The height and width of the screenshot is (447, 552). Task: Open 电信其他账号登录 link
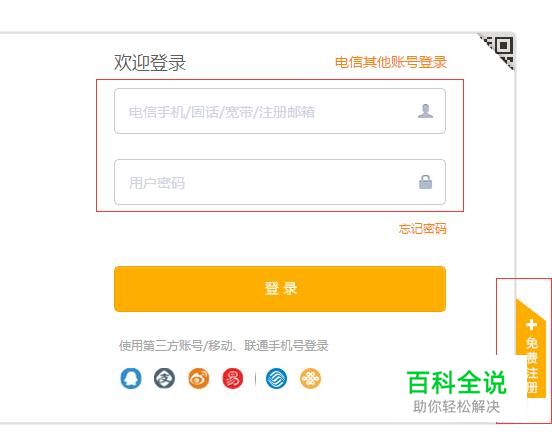[391, 62]
